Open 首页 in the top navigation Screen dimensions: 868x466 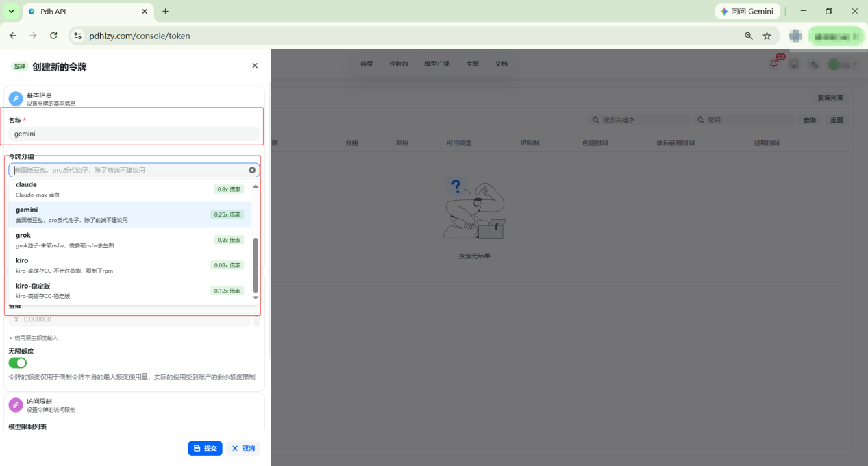(367, 64)
